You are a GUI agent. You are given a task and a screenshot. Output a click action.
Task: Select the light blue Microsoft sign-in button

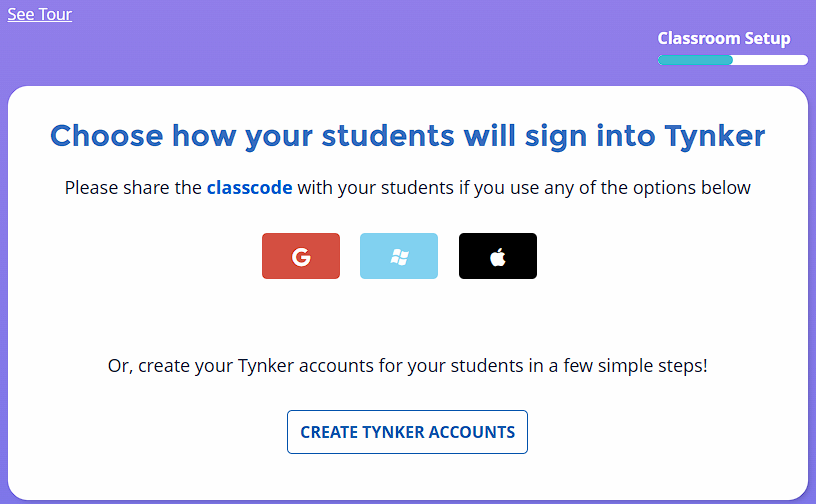pos(399,256)
